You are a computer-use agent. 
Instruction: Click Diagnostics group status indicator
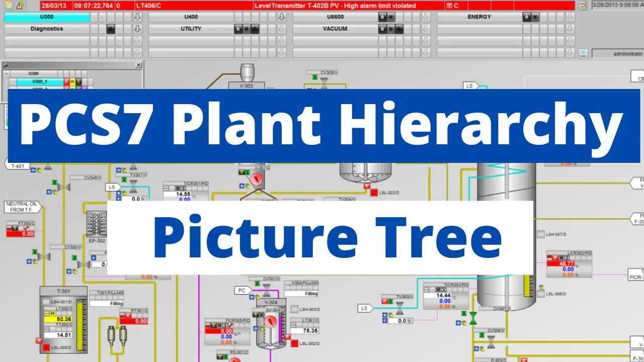[111, 29]
